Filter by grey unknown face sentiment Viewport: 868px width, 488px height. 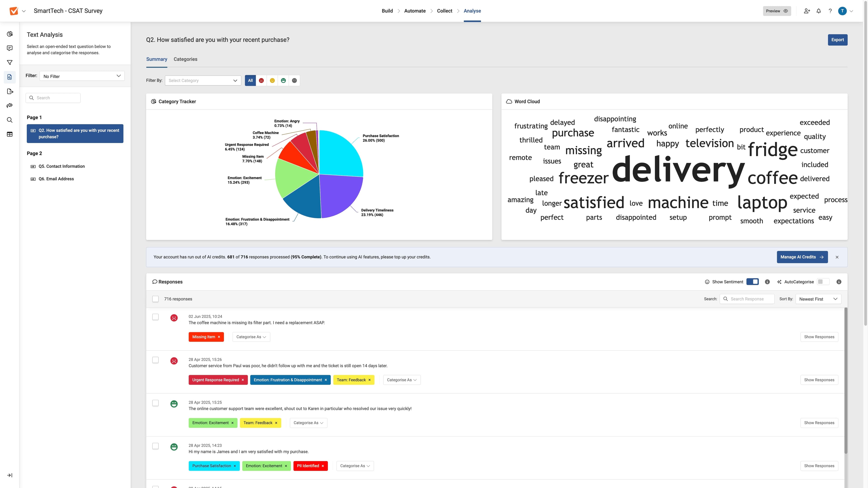[x=295, y=80]
